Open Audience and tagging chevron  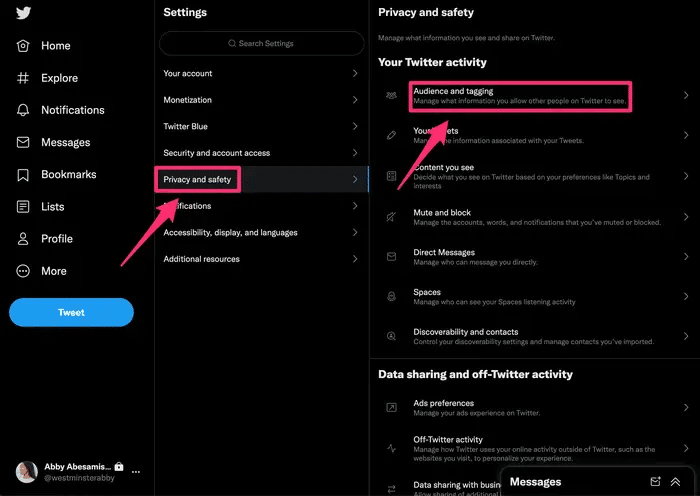686,95
